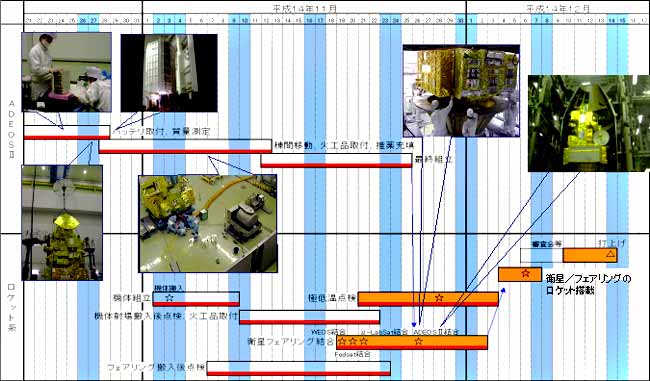The image size is (650, 381).
Task: Click the 機体射場搬入後点検 task bar
Action: coord(310,317)
